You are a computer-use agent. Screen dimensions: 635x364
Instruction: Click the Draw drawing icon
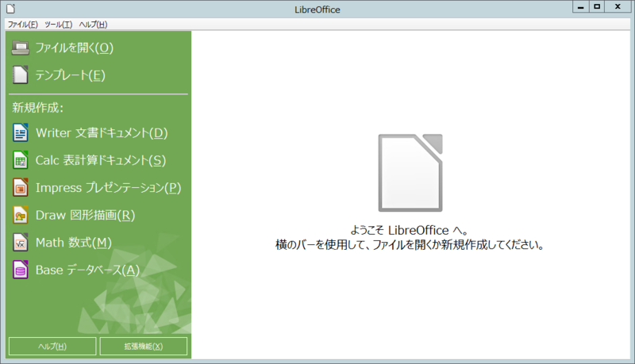point(21,215)
